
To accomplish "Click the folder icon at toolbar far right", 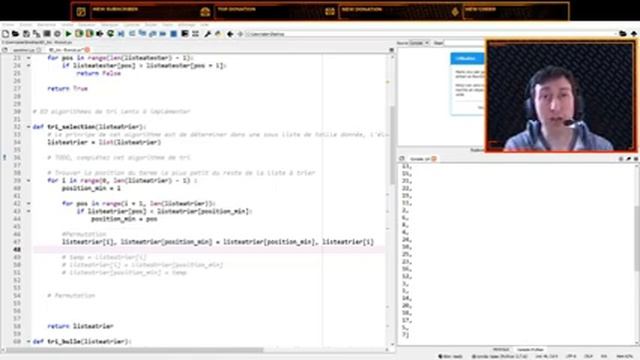I will point(622,34).
